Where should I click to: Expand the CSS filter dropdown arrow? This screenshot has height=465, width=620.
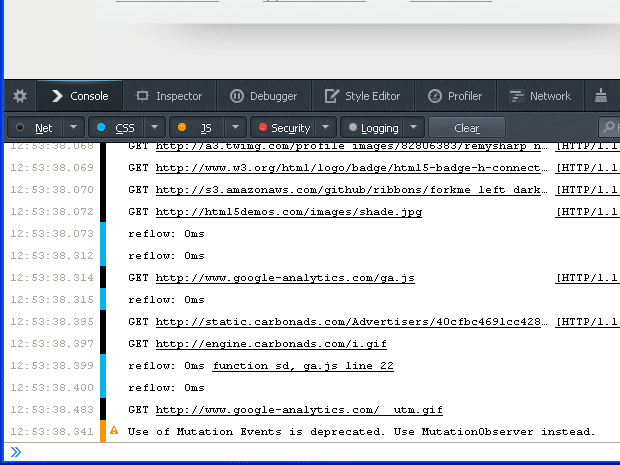click(x=155, y=127)
